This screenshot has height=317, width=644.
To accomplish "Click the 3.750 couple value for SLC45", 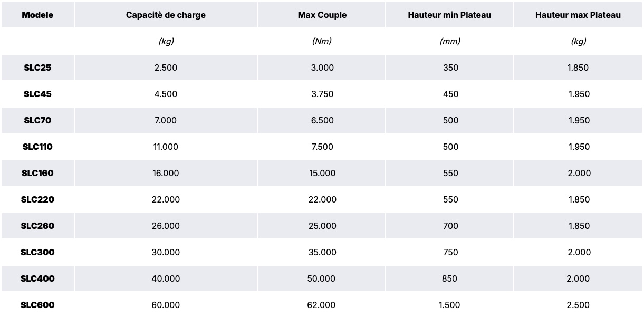I will 322,94.
